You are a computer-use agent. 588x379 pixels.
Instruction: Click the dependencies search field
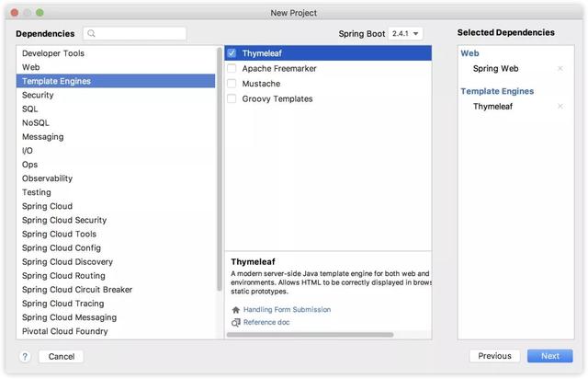[x=135, y=33]
